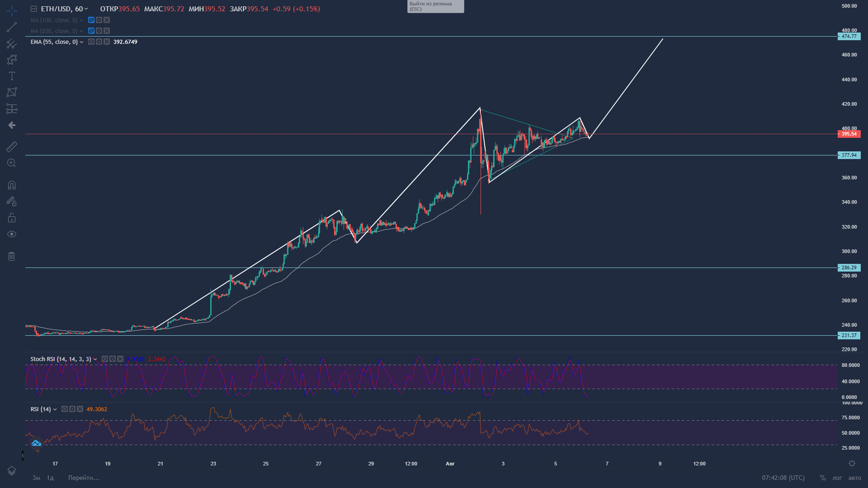Open the chart patterns tool
Image resolution: width=868 pixels, height=488 pixels.
[x=12, y=92]
